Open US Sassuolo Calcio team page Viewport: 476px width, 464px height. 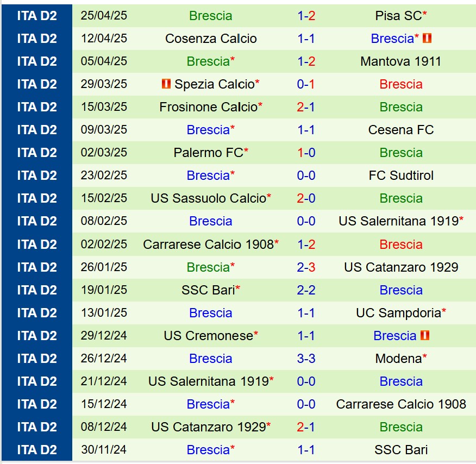pyautogui.click(x=208, y=198)
